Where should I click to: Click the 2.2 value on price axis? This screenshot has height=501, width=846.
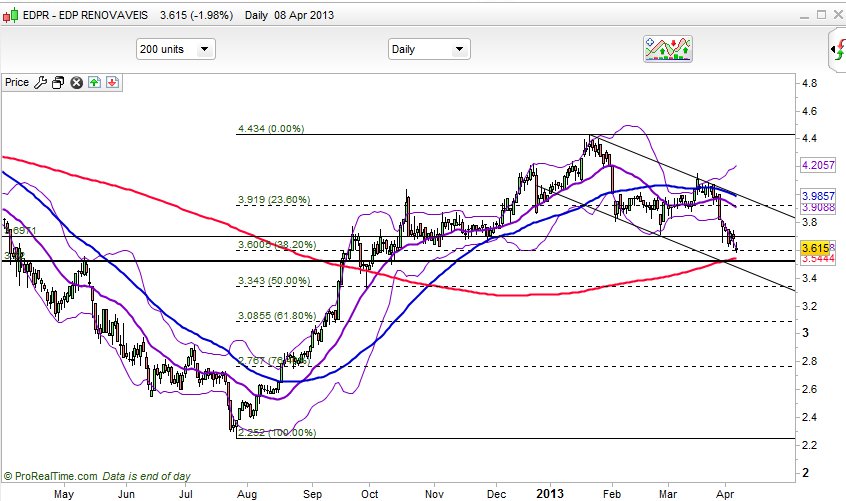[809, 445]
